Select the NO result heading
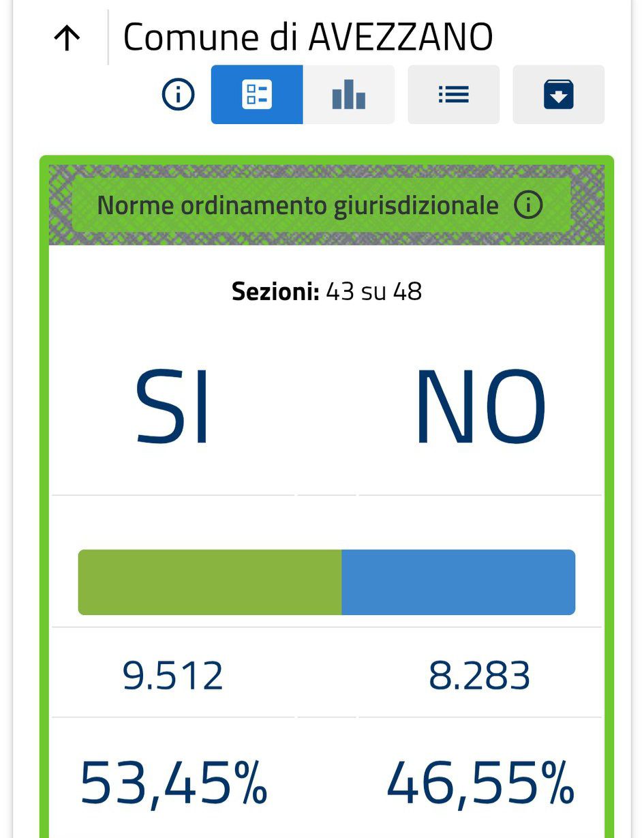 pos(480,408)
